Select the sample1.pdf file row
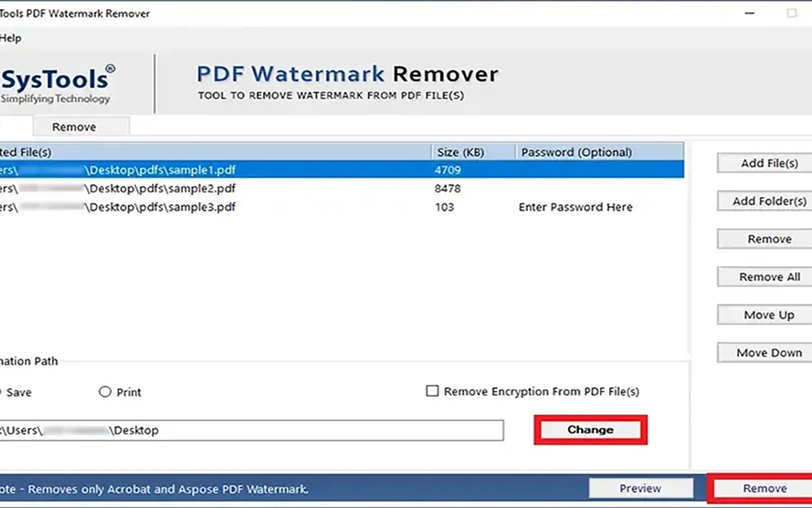The image size is (812, 508). pos(342,170)
